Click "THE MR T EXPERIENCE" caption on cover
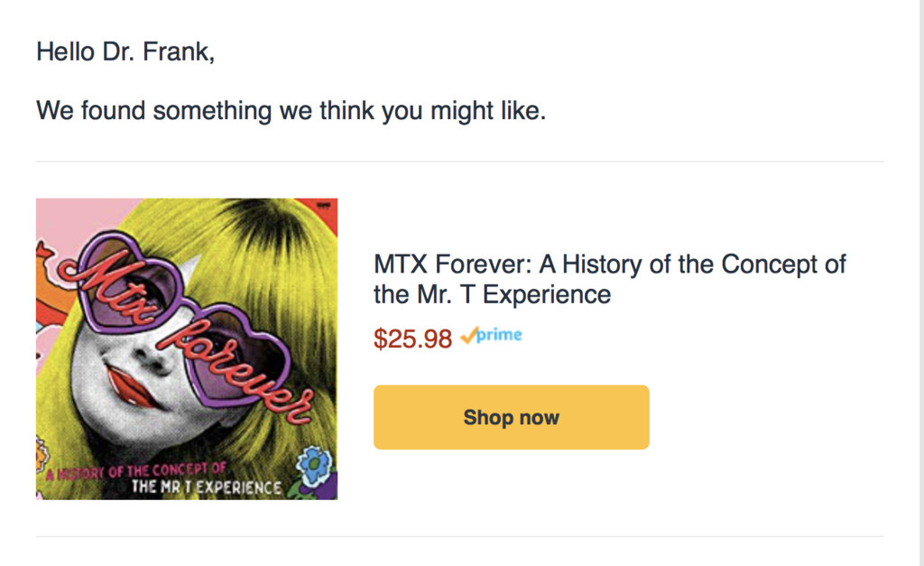Viewport: 924px width, 566px height. pyautogui.click(x=207, y=487)
